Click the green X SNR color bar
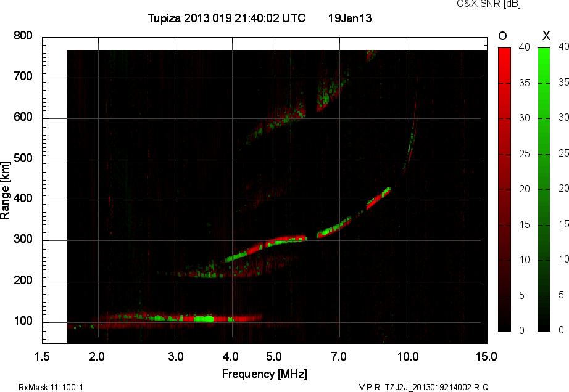 (544, 189)
